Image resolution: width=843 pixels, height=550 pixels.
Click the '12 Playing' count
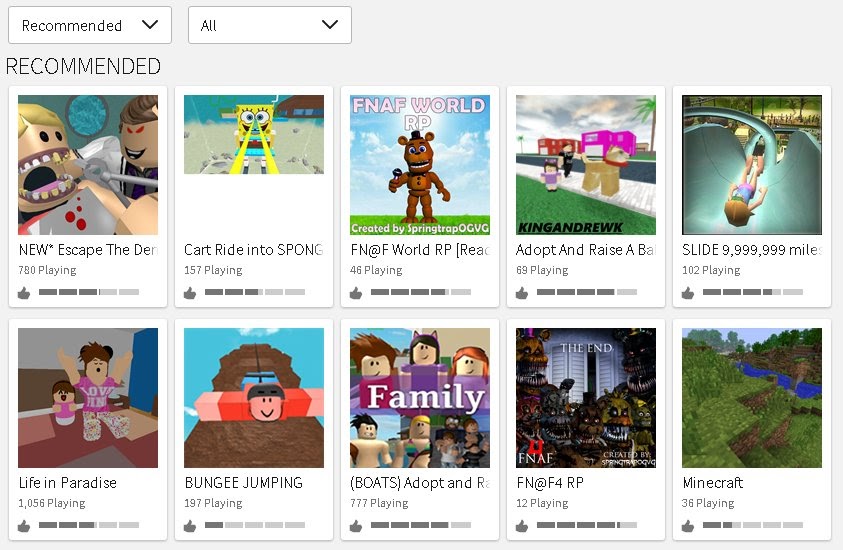542,503
